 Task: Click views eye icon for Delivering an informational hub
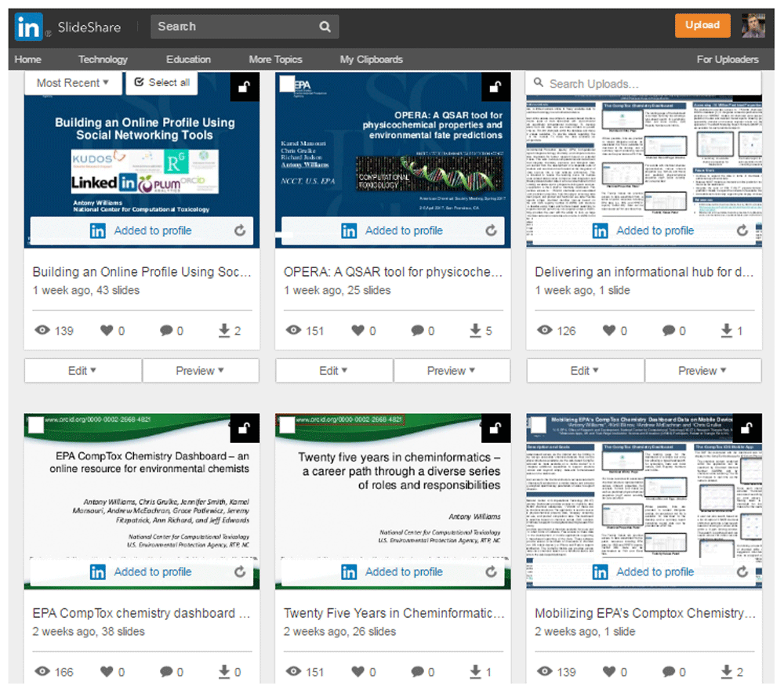tap(545, 330)
